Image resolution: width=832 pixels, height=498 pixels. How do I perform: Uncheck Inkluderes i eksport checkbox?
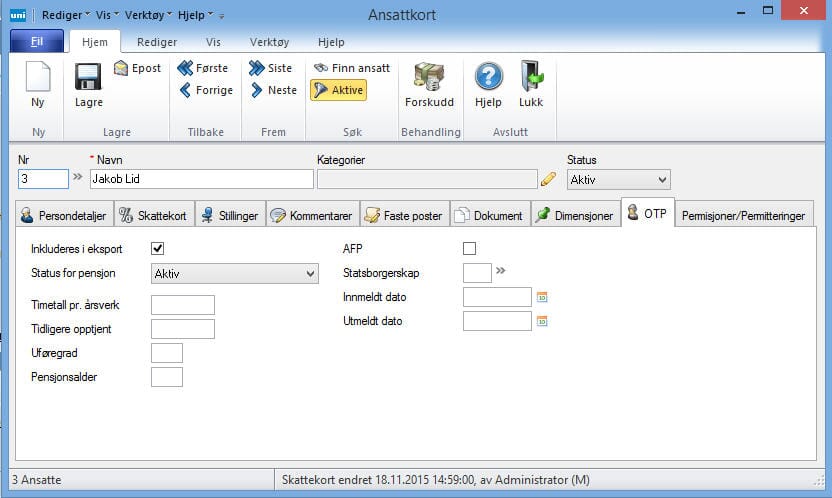pyautogui.click(x=157, y=248)
